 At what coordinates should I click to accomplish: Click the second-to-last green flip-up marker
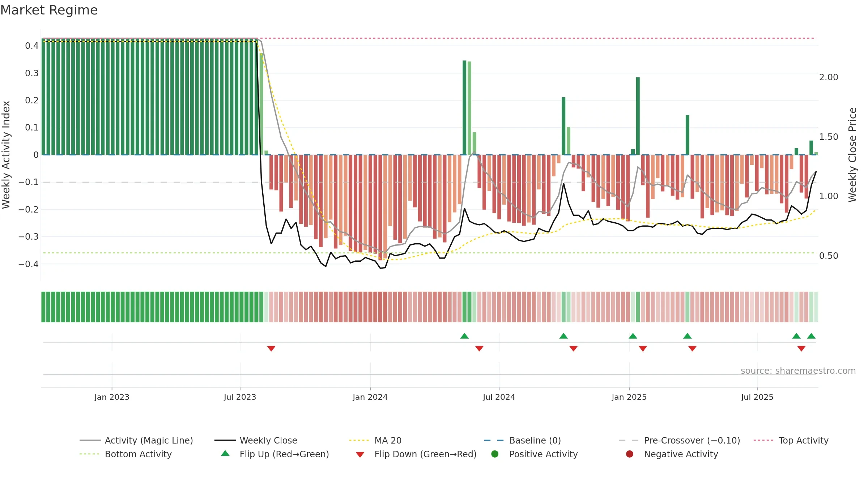pyautogui.click(x=796, y=336)
